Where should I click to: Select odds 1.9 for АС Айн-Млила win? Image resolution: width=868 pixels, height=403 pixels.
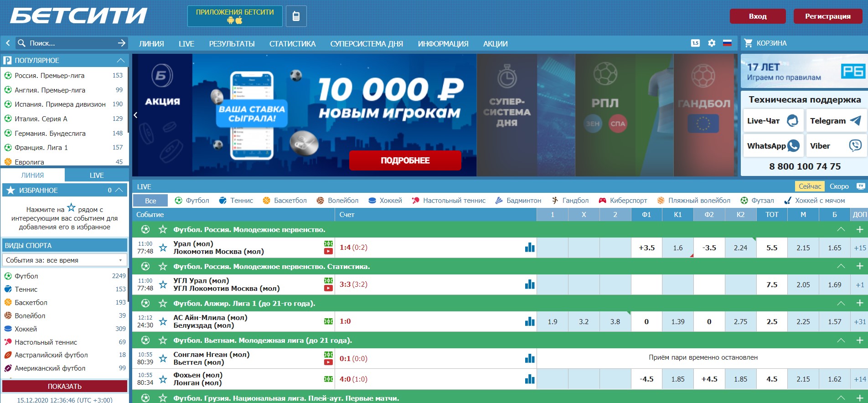click(553, 321)
